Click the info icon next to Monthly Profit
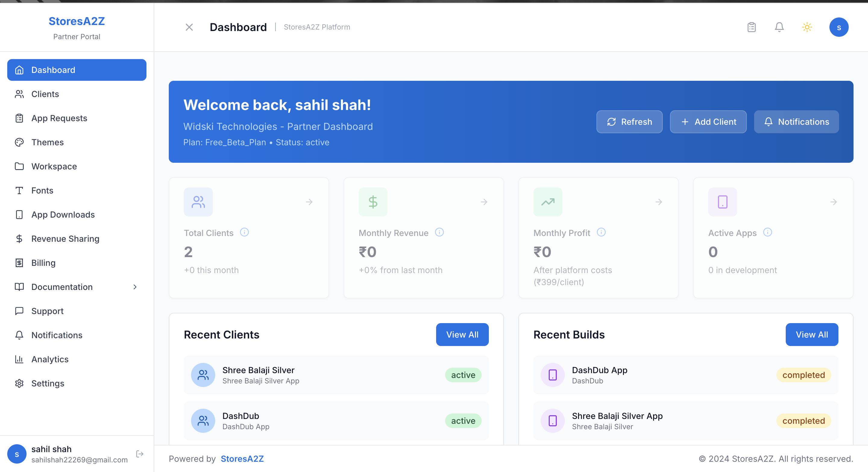This screenshot has width=868, height=472. [x=602, y=232]
